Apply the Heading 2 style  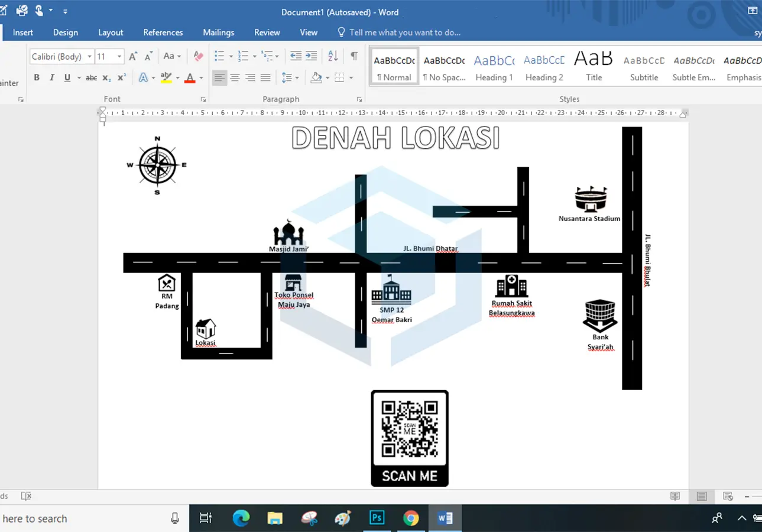point(544,67)
